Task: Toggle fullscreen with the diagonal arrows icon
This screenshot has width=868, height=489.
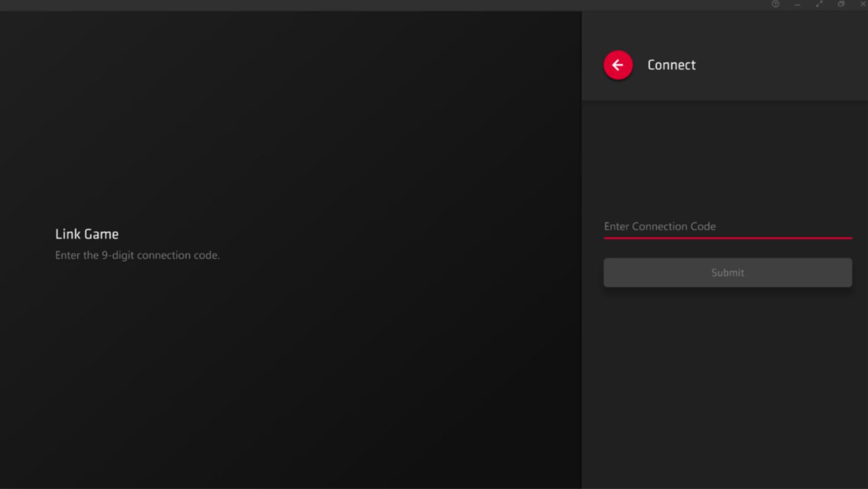Action: pyautogui.click(x=819, y=4)
